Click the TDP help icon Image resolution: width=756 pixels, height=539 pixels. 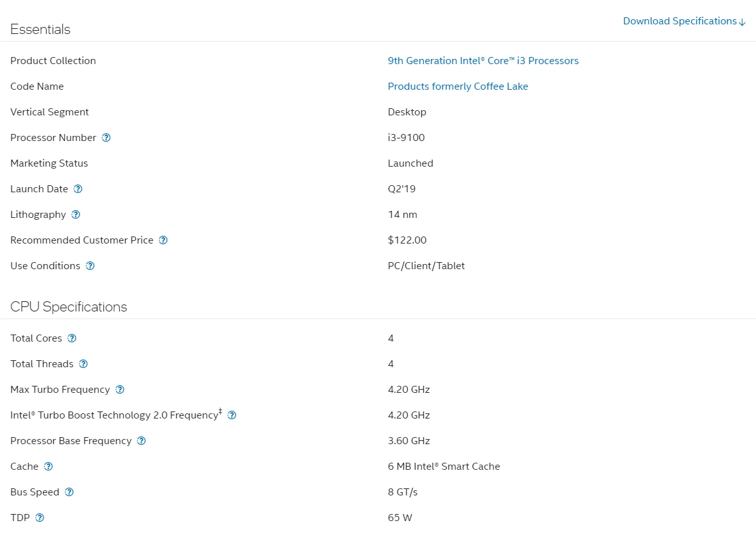tap(40, 518)
